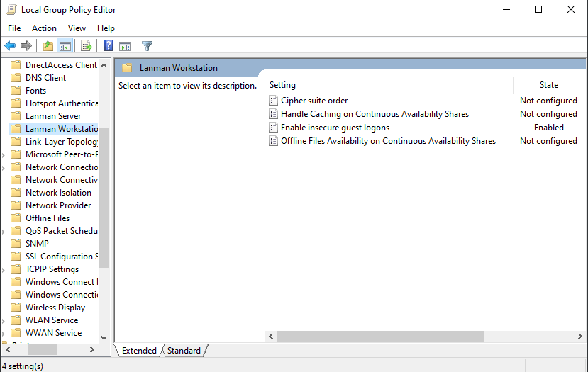The width and height of the screenshot is (588, 372).
Task: Click Offline Files Availability policy icon
Action: click(x=273, y=141)
